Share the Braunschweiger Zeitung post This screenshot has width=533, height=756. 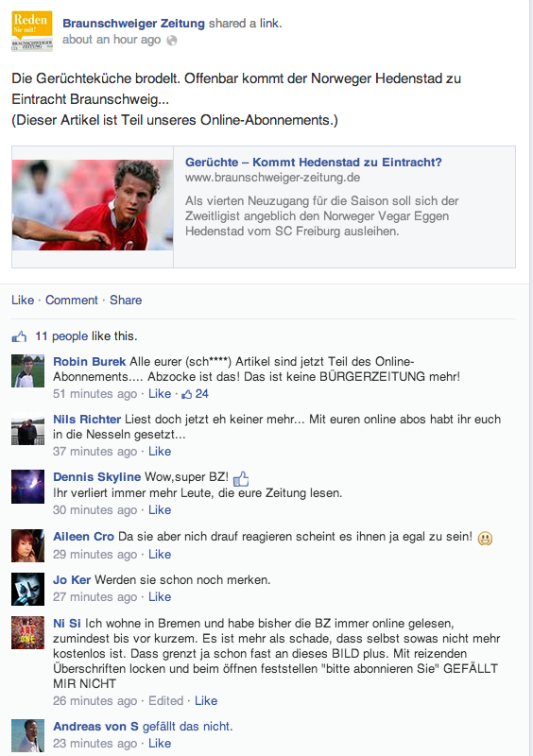tap(126, 300)
